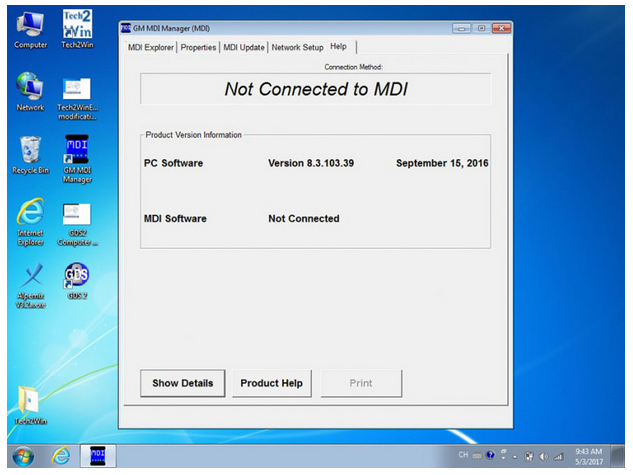
Task: Click the 'PC Software' label
Action: pos(174,163)
